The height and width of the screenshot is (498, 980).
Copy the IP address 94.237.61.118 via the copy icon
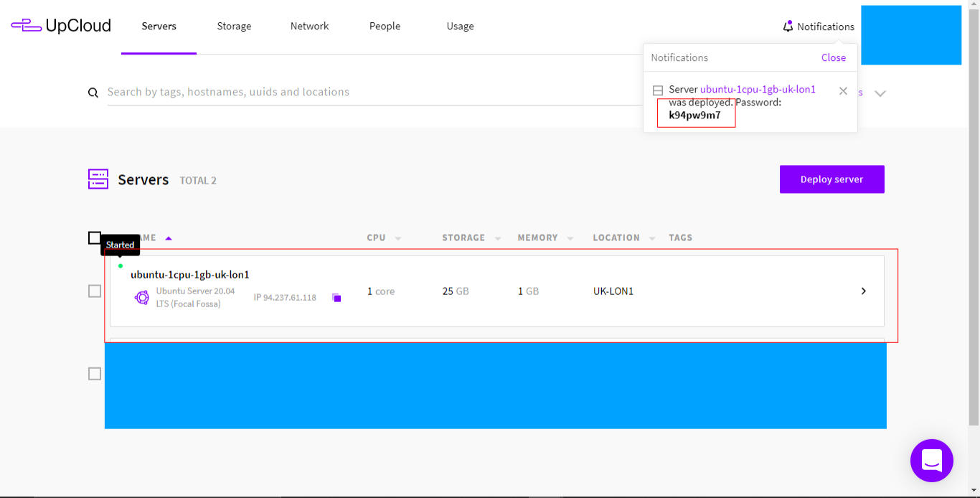point(336,297)
